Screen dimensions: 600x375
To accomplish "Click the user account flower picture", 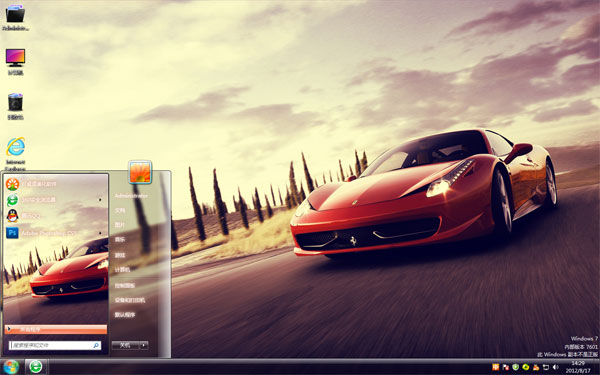I will pos(140,172).
